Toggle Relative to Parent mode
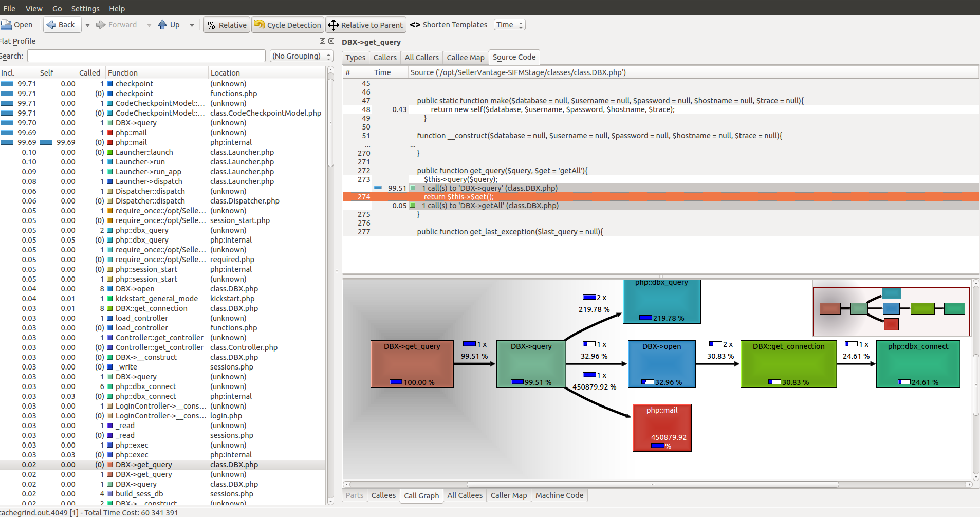The height and width of the screenshot is (517, 980). [365, 25]
